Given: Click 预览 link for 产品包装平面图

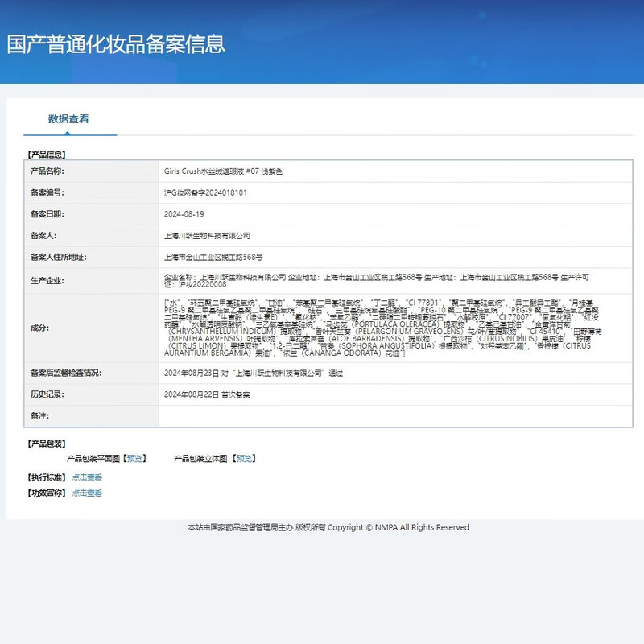Looking at the screenshot, I should [x=134, y=458].
